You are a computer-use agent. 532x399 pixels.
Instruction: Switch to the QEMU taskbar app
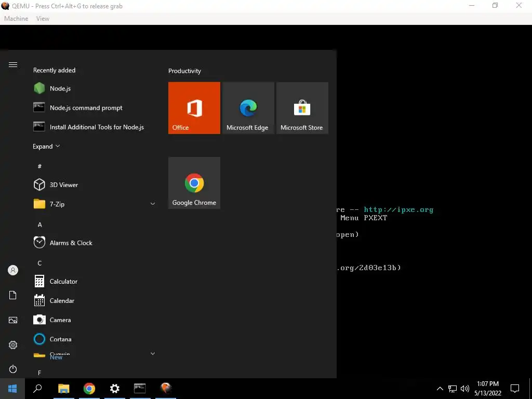(x=166, y=389)
